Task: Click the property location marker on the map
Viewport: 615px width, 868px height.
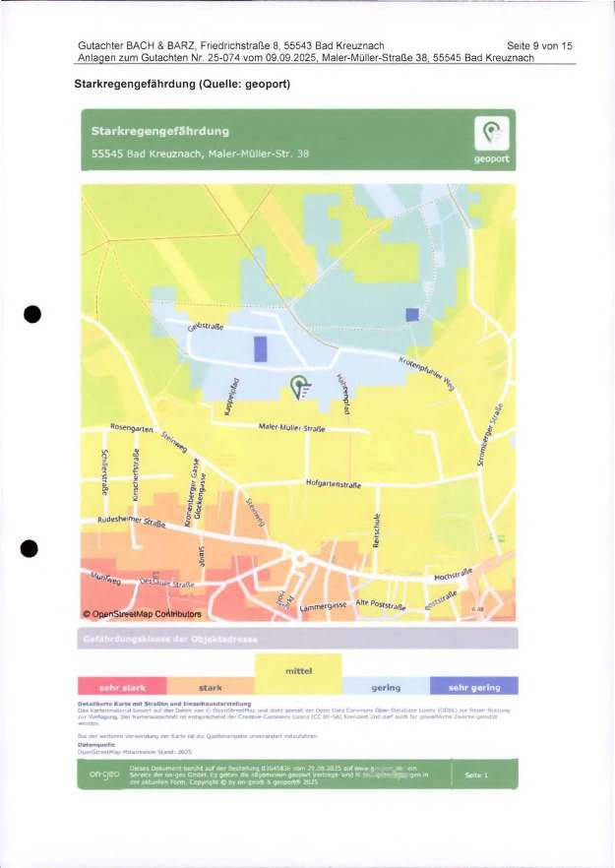Action: pos(300,387)
